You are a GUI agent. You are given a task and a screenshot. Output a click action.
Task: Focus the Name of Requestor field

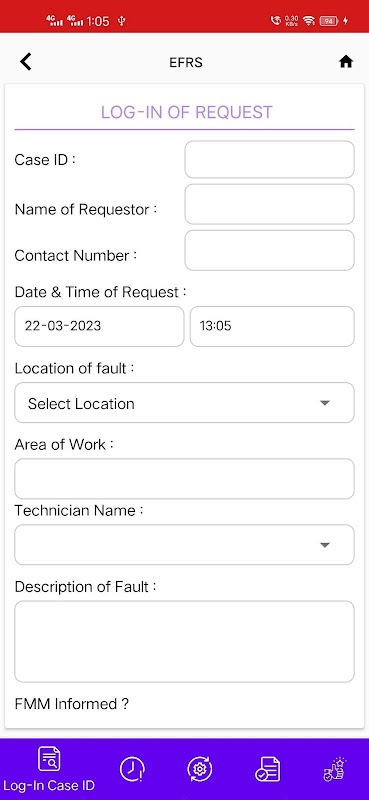(x=269, y=204)
